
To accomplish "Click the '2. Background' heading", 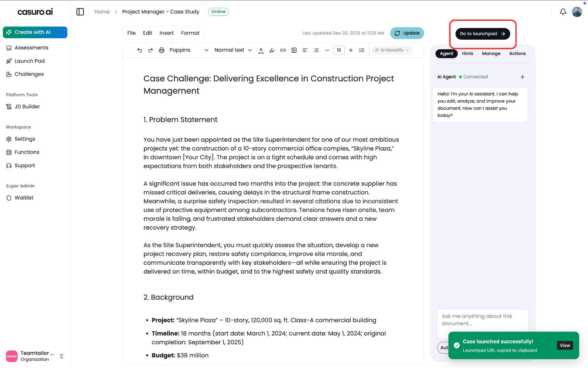I will pos(168,297).
